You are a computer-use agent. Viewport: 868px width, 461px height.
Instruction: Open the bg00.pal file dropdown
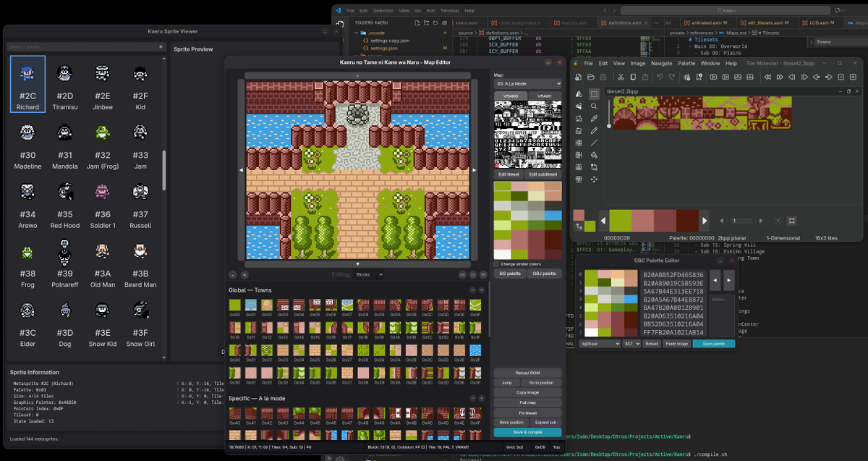pyautogui.click(x=599, y=344)
